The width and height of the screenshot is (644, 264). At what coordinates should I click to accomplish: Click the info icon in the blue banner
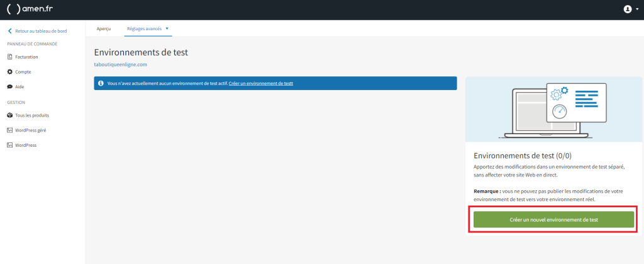(101, 83)
